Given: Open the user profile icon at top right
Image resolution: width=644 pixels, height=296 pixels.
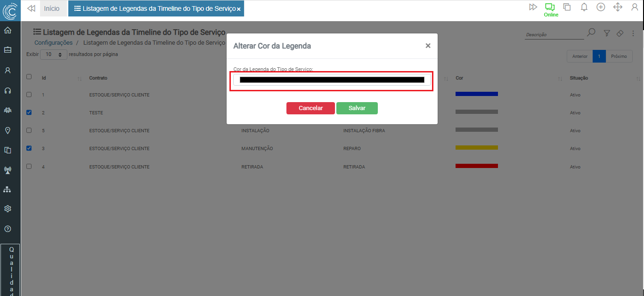Looking at the screenshot, I should tap(634, 7).
